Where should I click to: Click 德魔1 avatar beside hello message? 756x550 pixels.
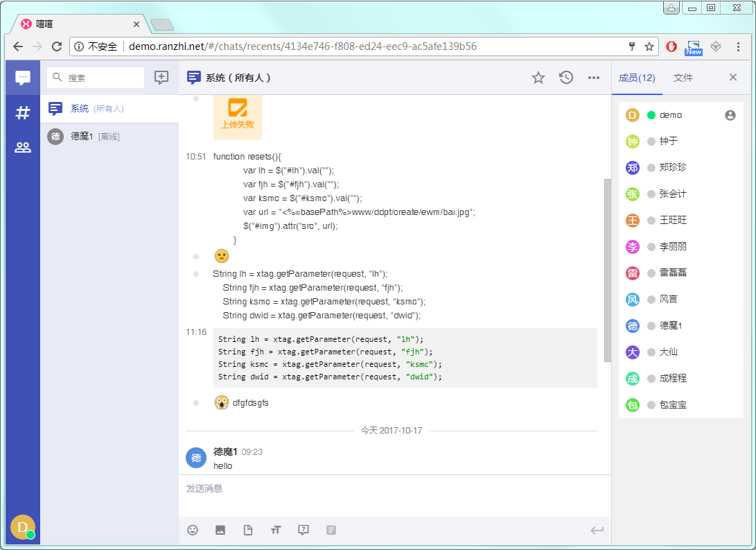[196, 458]
